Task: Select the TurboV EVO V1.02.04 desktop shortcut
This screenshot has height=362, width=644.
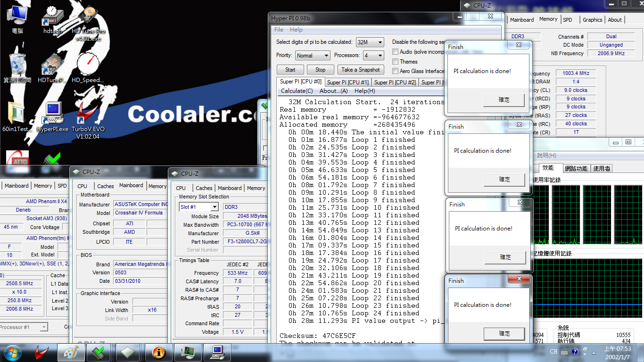Action: (88, 121)
